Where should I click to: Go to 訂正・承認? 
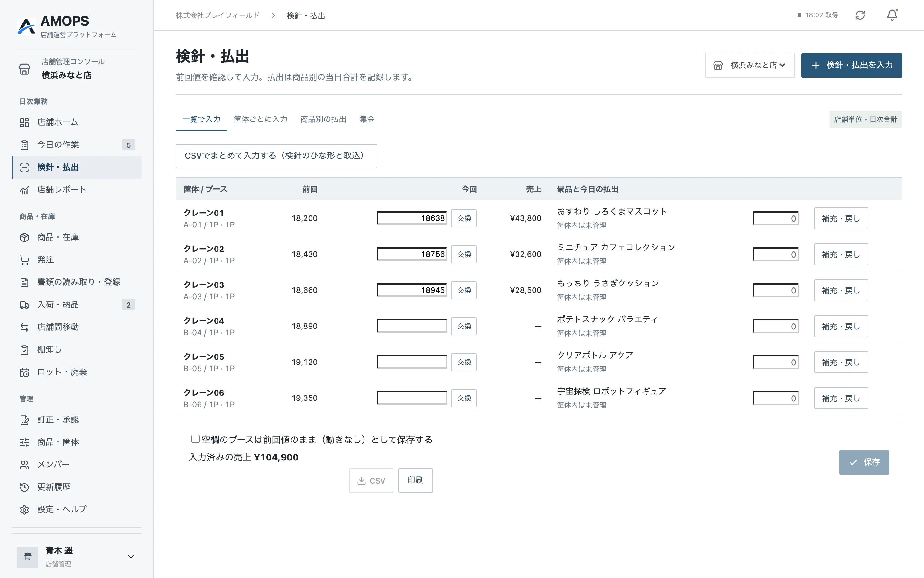pos(77,420)
